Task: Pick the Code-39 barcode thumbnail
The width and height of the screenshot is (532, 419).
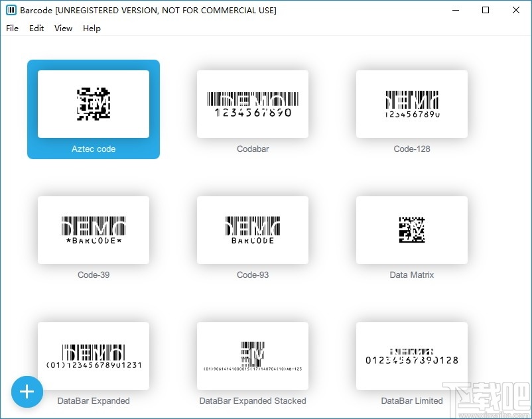Action: [94, 230]
